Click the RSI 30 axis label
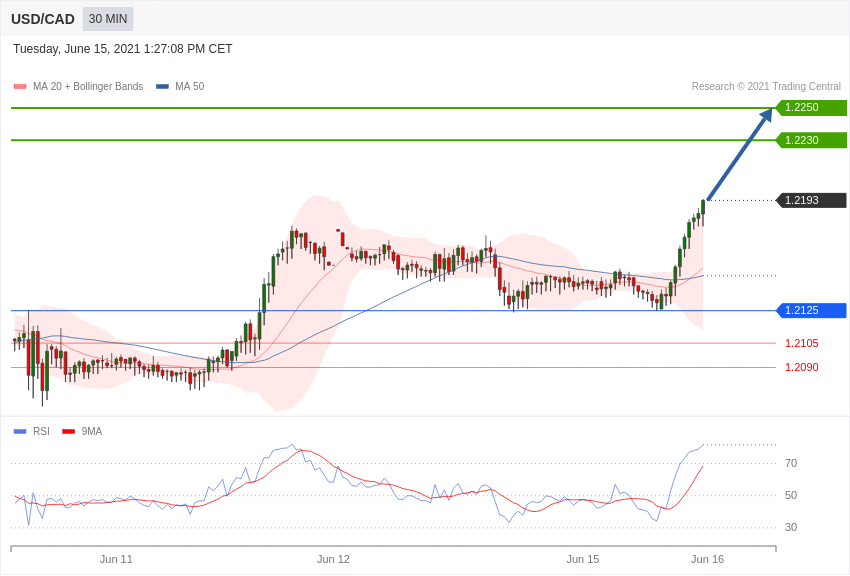 point(791,527)
